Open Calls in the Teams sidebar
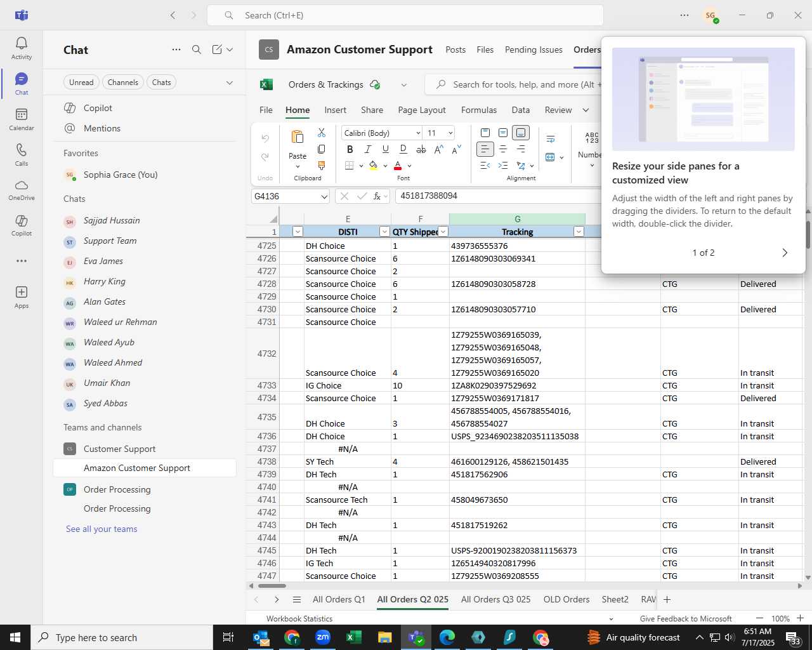Viewport: 812px width, 650px height. [x=21, y=155]
